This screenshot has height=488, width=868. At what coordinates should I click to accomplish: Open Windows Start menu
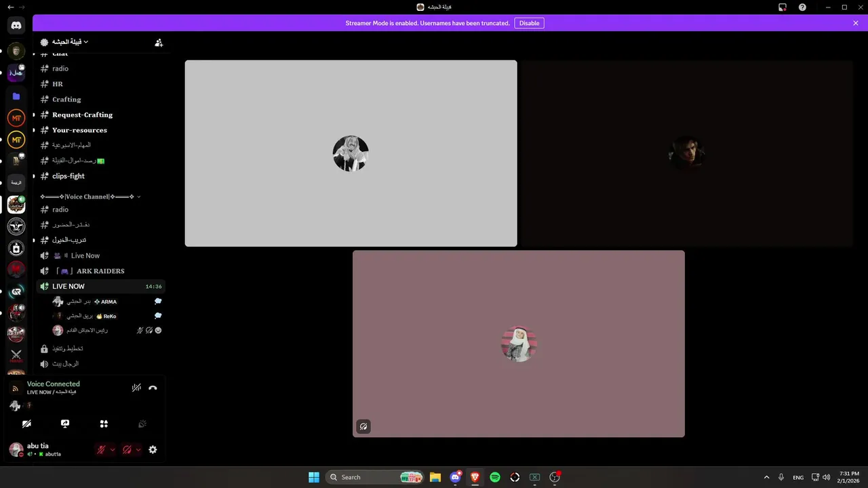(x=314, y=477)
